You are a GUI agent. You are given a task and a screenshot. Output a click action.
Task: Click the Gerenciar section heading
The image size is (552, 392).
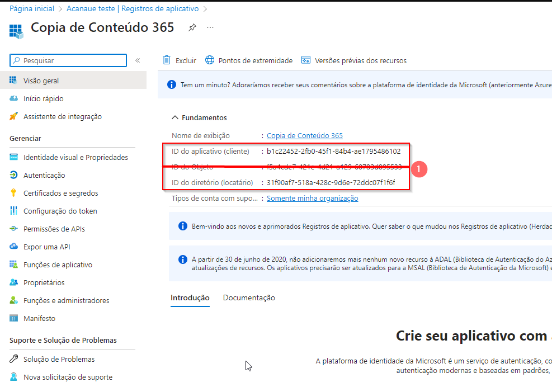[x=25, y=138]
